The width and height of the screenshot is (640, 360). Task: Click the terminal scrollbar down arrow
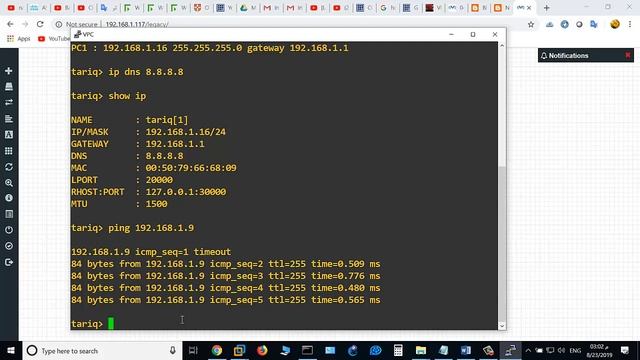(x=502, y=326)
